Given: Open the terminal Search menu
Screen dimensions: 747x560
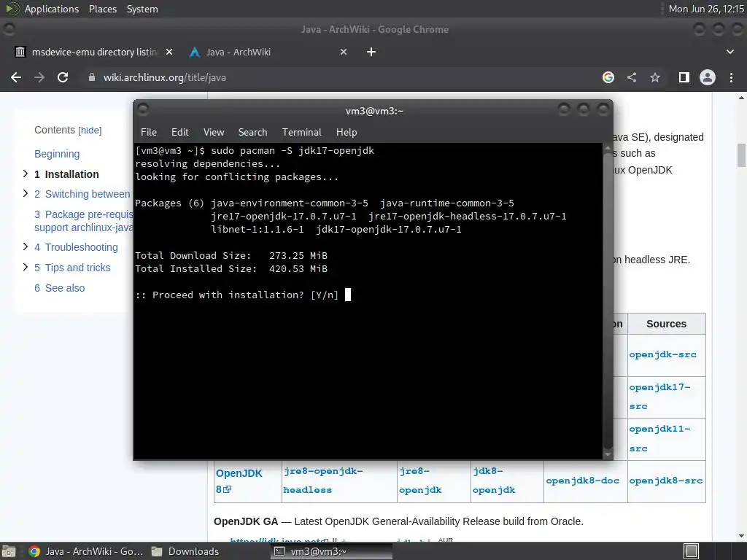Looking at the screenshot, I should pos(252,132).
